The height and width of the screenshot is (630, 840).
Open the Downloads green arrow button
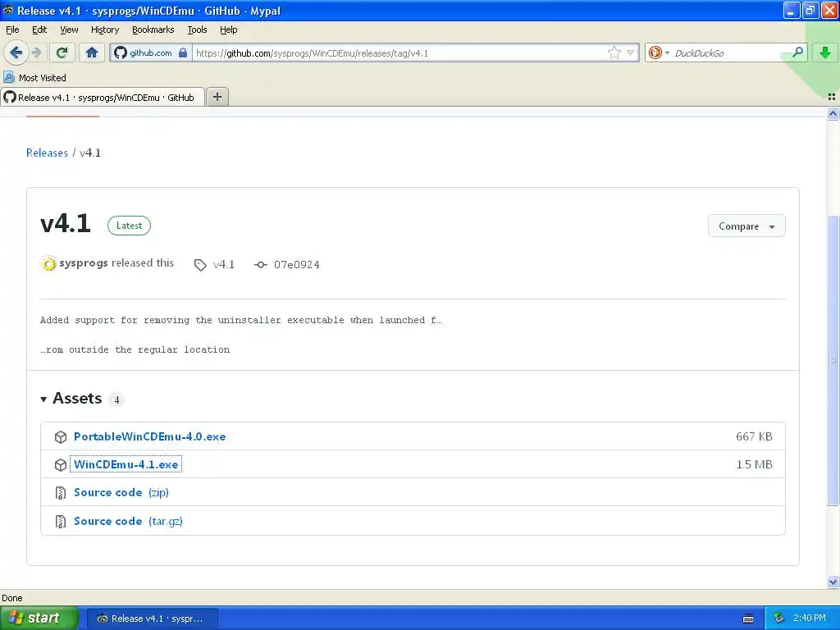click(825, 52)
